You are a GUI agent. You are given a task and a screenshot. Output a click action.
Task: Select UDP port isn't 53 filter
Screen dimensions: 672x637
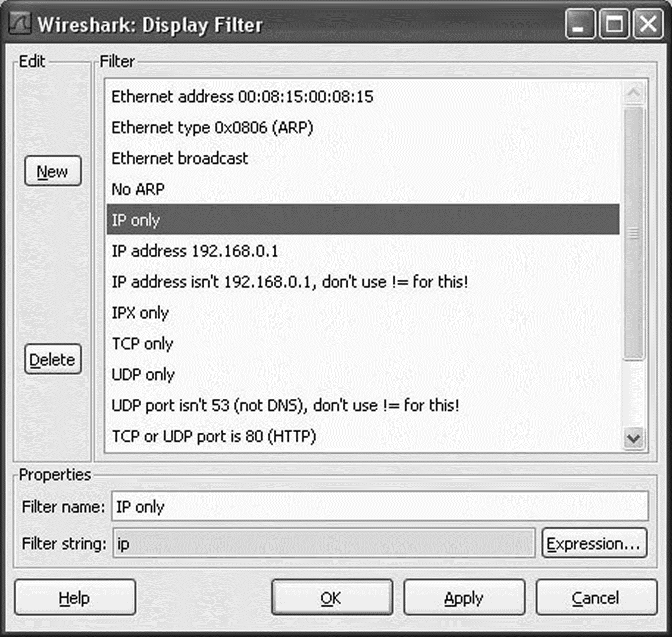pos(363,405)
